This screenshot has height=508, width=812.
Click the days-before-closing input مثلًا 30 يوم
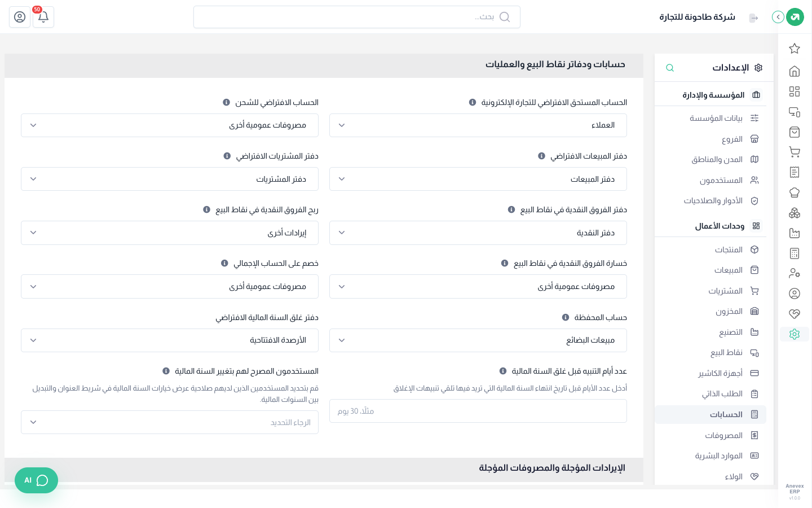coord(478,411)
